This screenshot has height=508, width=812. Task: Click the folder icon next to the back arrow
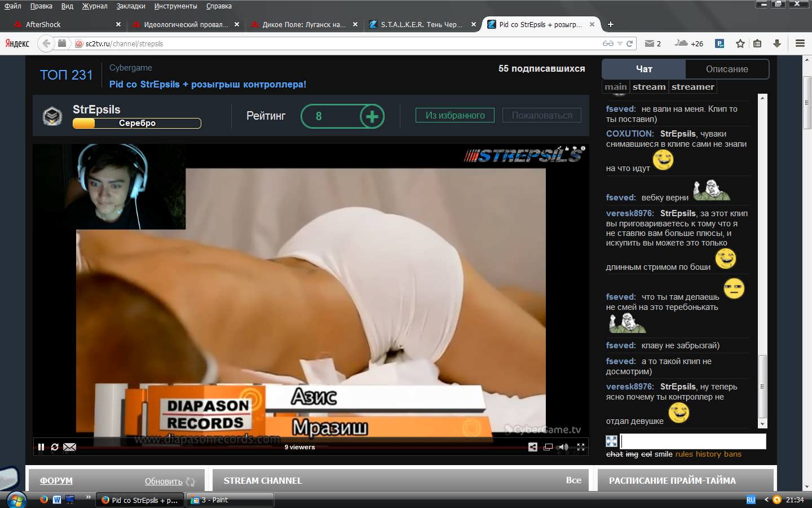[62, 43]
